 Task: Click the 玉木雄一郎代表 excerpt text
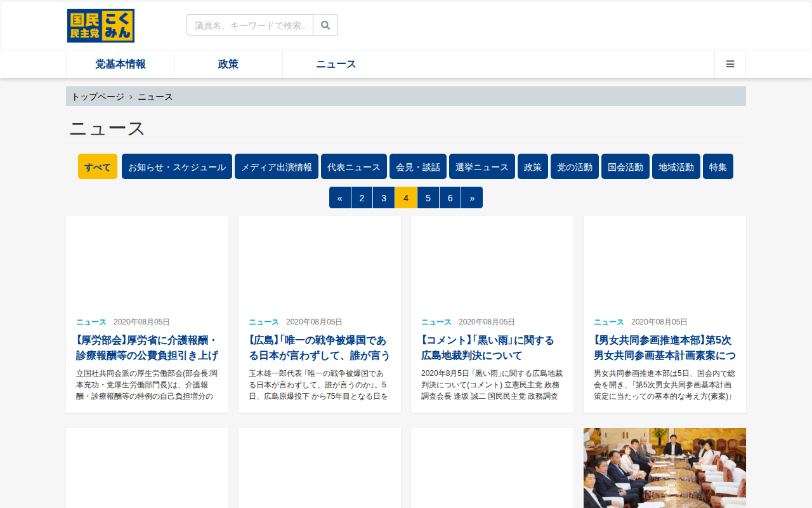(320, 385)
